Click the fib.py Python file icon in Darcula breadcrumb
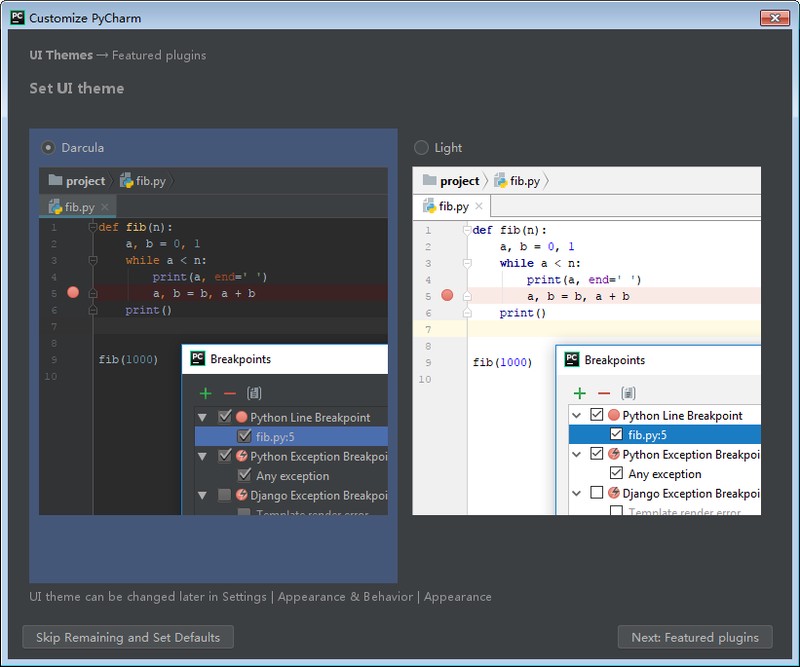The width and height of the screenshot is (800, 667). [x=126, y=180]
